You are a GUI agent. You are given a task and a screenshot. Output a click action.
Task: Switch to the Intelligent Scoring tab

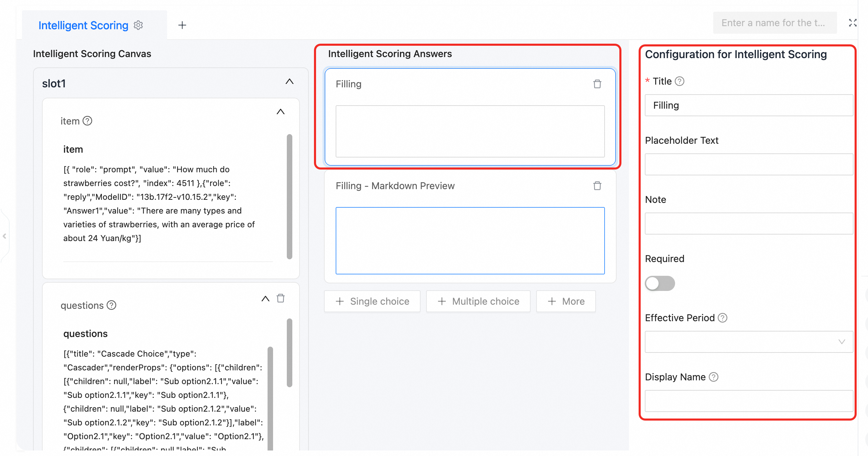tap(83, 25)
